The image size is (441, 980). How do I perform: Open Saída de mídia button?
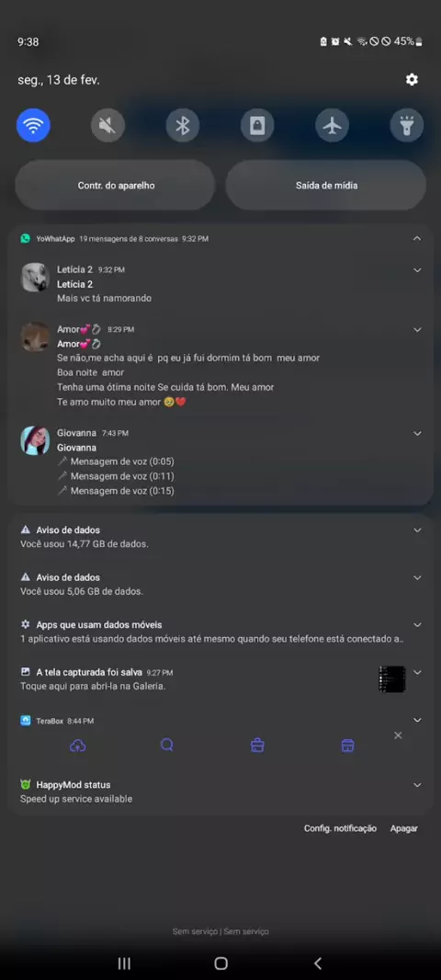(326, 185)
